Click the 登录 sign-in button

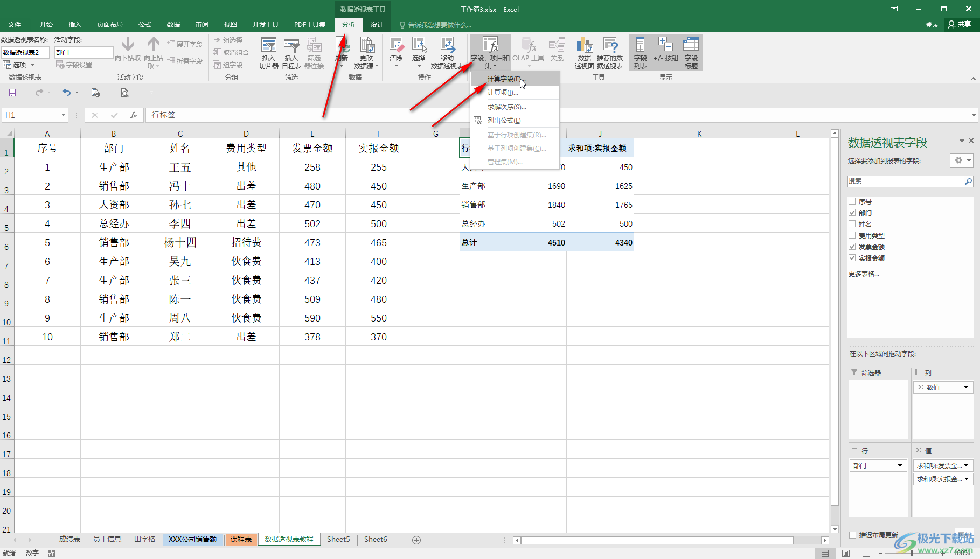932,25
